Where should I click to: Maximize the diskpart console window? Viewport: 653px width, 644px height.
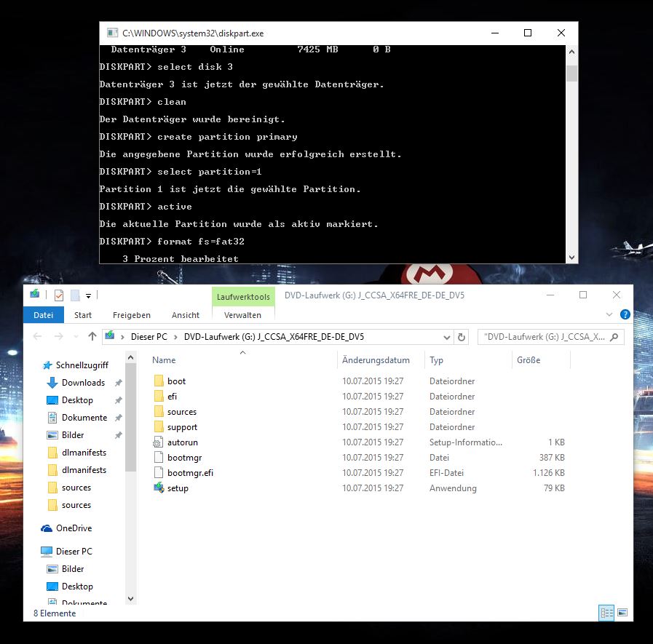click(x=528, y=33)
